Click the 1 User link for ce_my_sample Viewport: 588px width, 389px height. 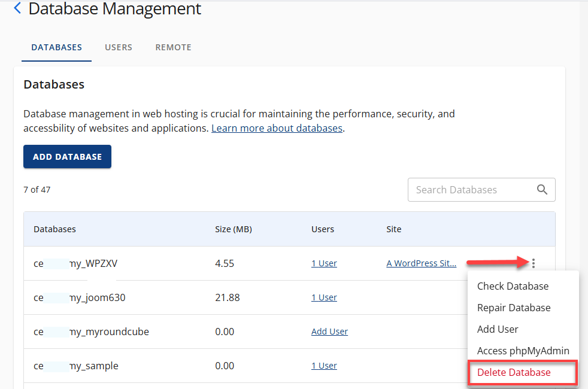pyautogui.click(x=324, y=365)
